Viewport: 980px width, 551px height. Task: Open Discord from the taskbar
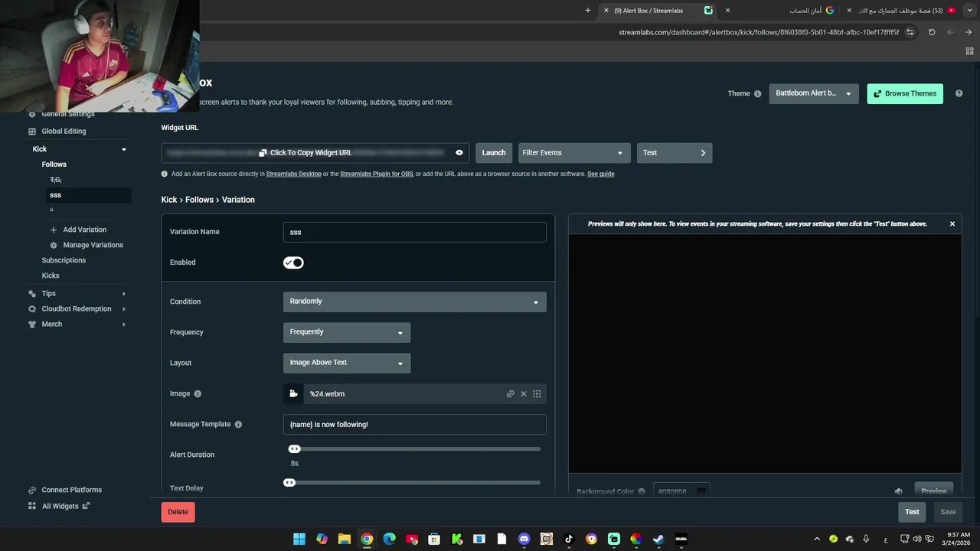(524, 539)
